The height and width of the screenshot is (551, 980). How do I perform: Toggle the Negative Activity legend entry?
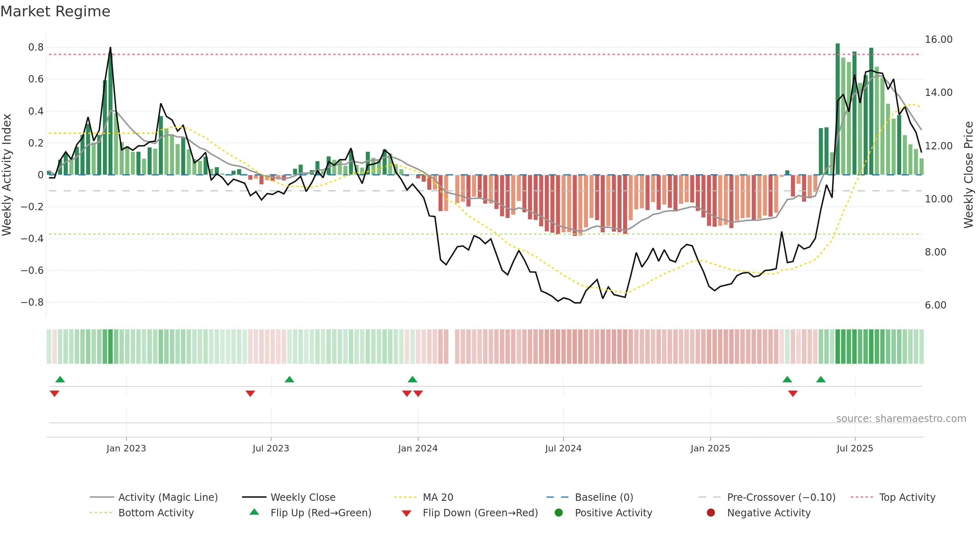coord(759,513)
